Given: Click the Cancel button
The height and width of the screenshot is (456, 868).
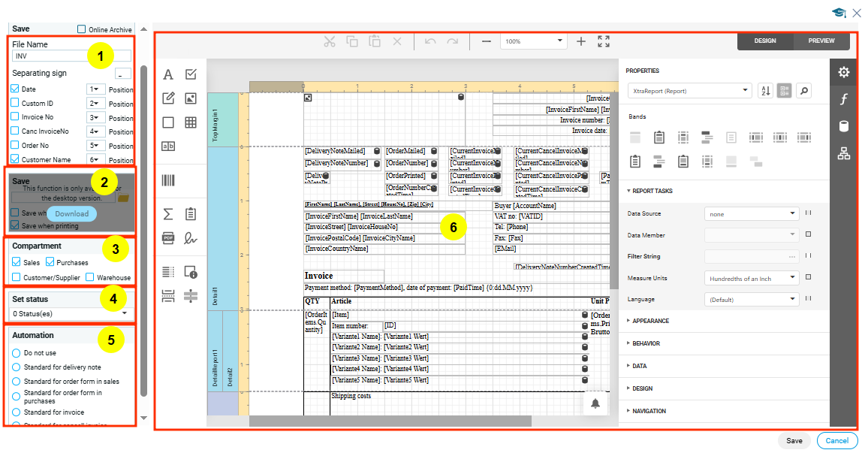Looking at the screenshot, I should (836, 441).
